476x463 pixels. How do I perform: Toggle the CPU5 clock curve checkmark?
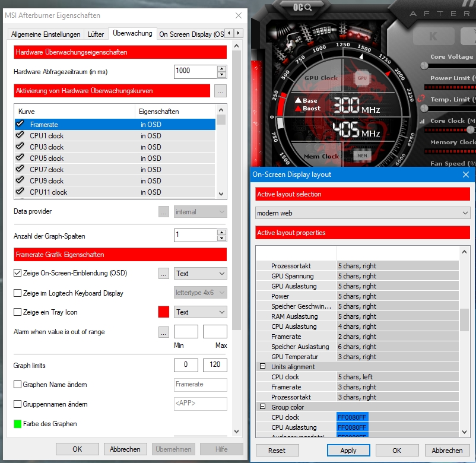20,157
